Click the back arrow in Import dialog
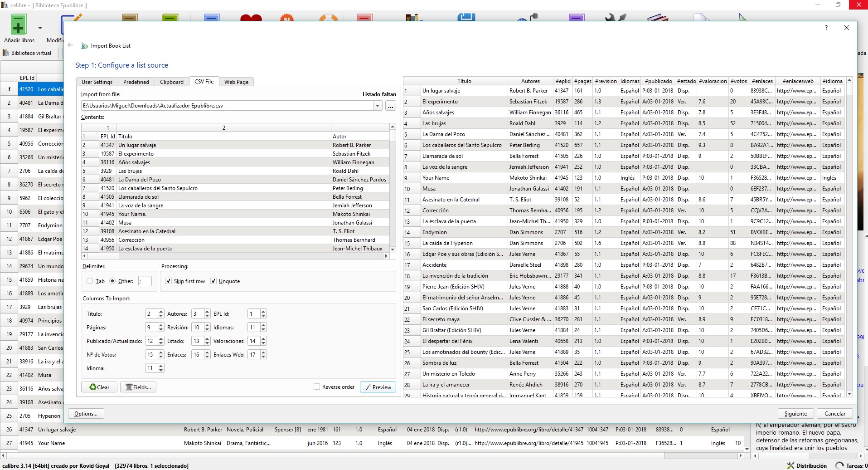Screen dimensions: 868x470 [70, 45]
